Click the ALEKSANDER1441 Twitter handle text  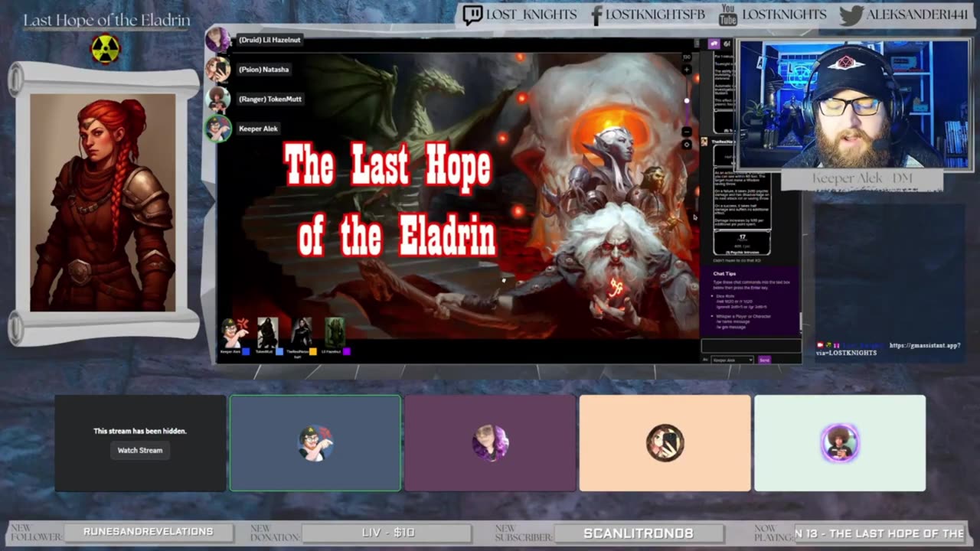click(916, 15)
